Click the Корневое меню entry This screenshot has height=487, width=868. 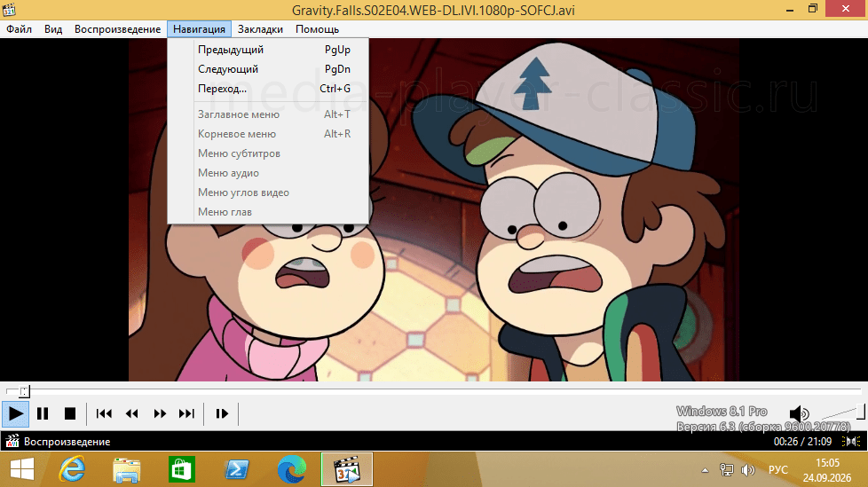[268, 134]
